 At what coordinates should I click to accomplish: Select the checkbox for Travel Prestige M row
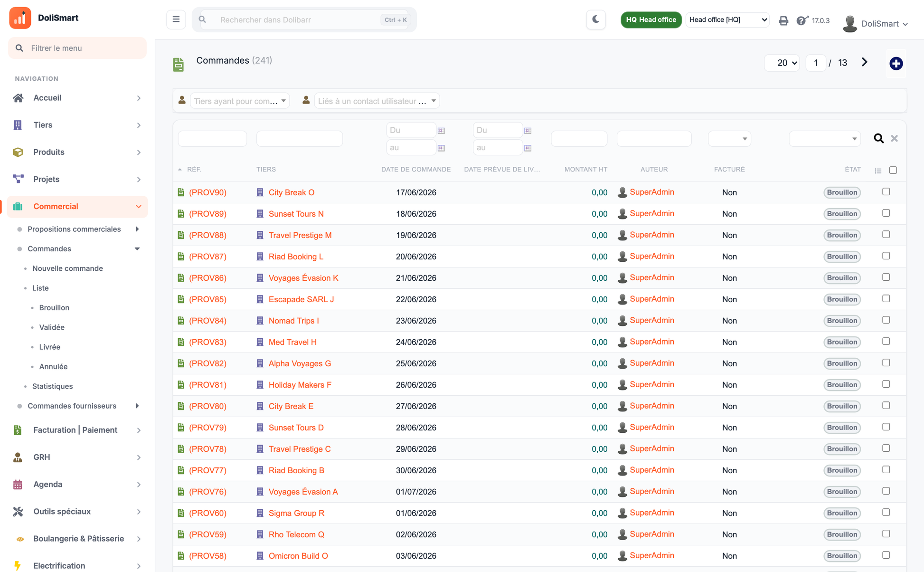886,235
